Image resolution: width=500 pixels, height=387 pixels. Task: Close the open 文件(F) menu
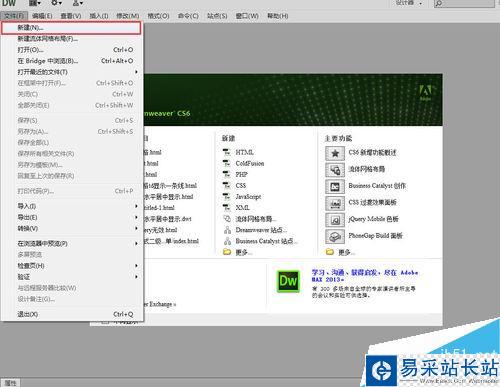[x=14, y=16]
